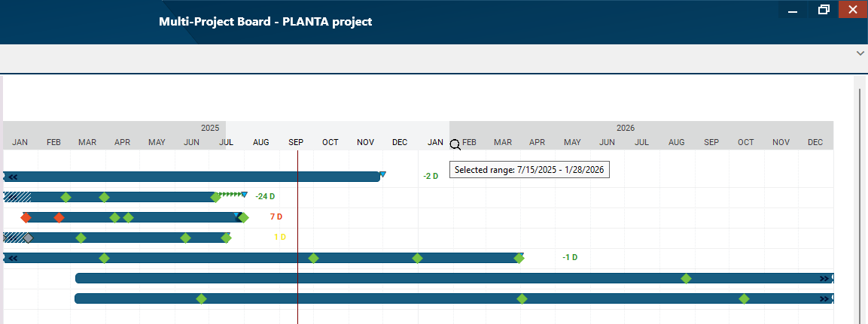Click the 2026 year header in timescale
This screenshot has width=868, height=324.
(x=625, y=129)
